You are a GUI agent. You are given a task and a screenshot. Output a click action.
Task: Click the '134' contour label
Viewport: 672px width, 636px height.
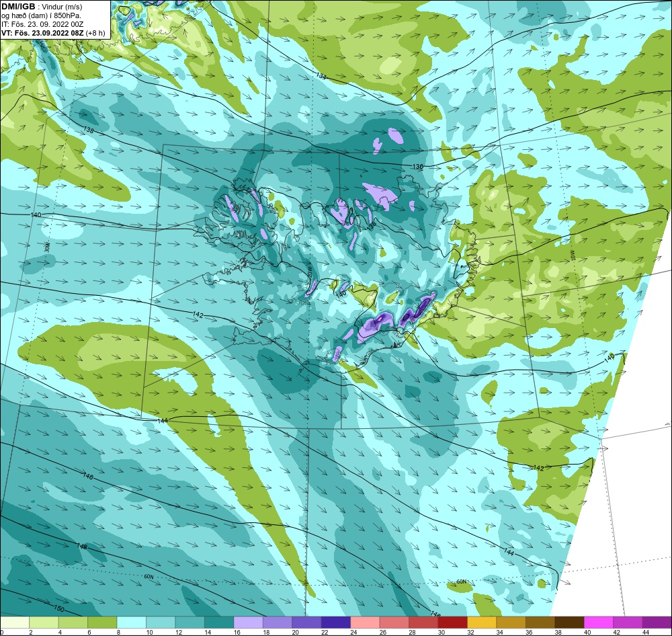[x=321, y=76]
